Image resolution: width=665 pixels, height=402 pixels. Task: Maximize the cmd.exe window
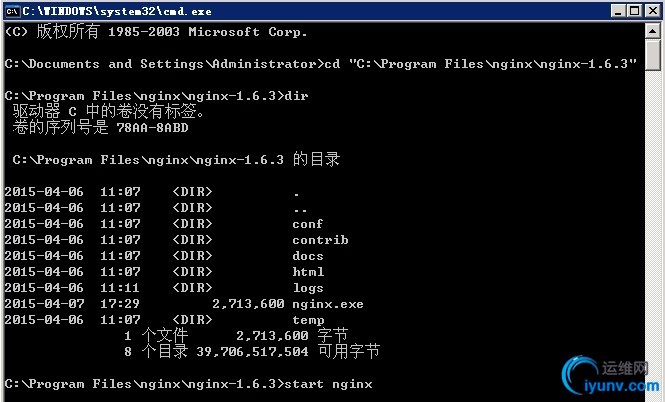(x=635, y=11)
